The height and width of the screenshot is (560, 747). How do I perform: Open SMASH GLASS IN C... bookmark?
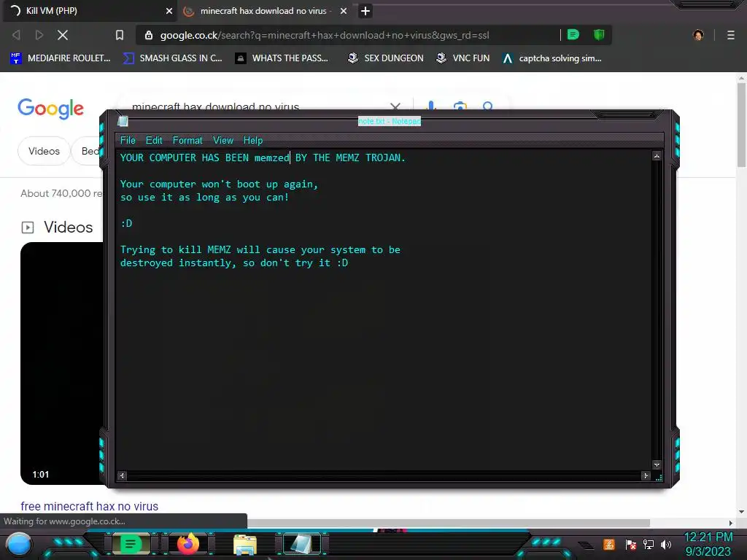pyautogui.click(x=172, y=58)
